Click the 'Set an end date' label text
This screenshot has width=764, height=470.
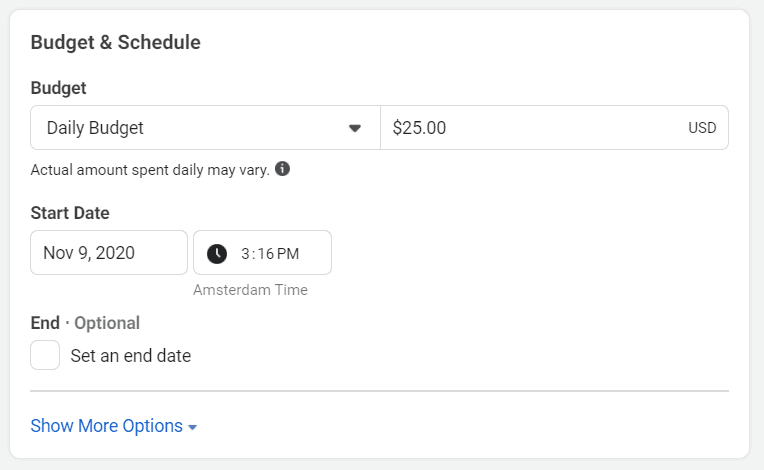click(131, 356)
